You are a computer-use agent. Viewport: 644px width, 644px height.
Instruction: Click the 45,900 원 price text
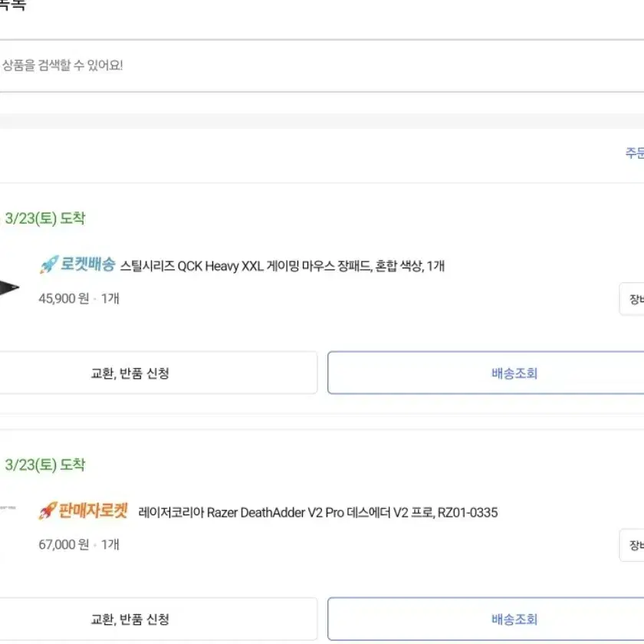64,298
